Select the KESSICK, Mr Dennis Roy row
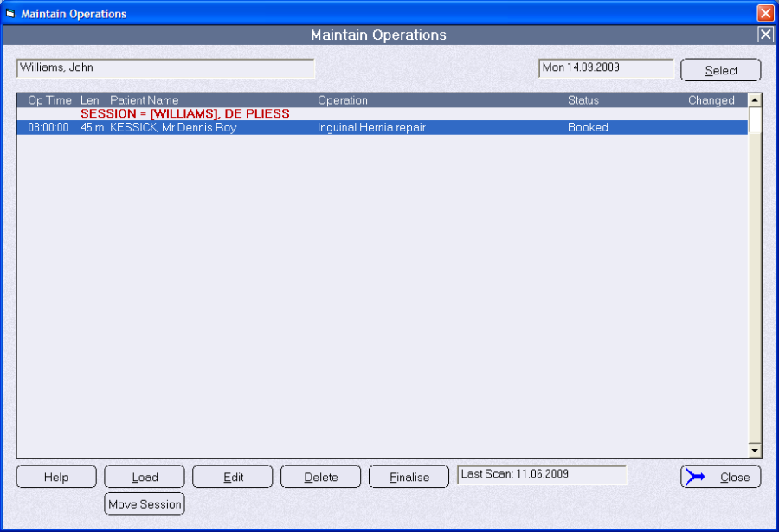Screen dimensions: 779x532 click(x=382, y=128)
